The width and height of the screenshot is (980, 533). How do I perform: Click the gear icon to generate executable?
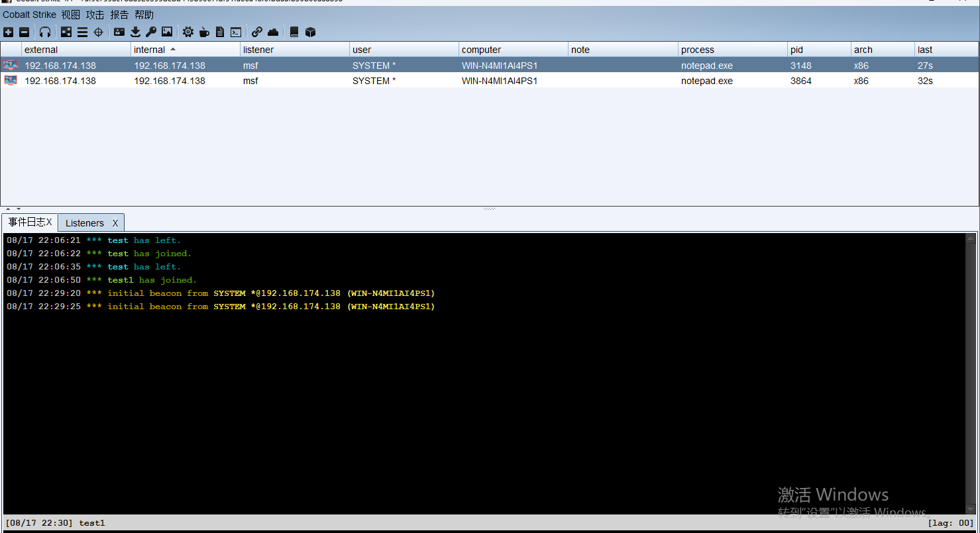[x=188, y=32]
